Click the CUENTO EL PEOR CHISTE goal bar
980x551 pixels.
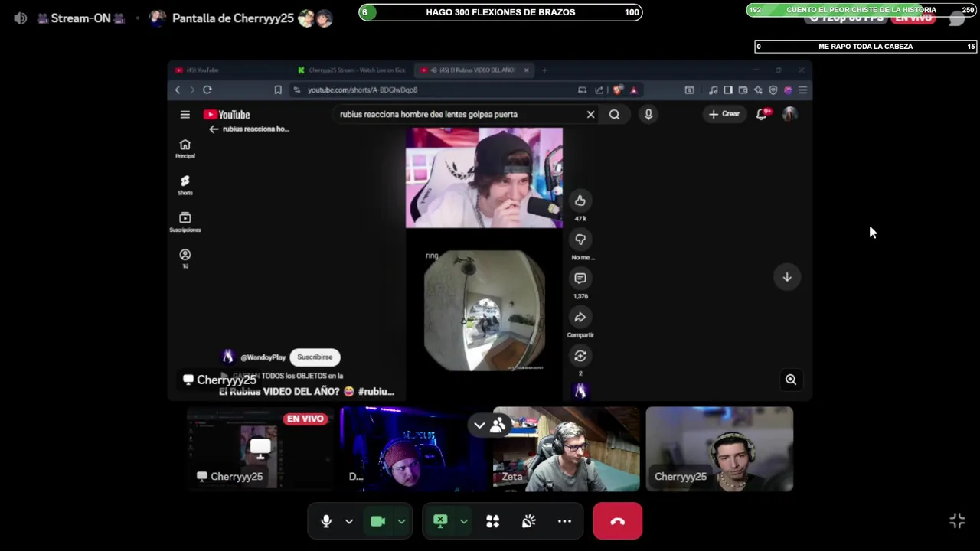[x=861, y=10]
